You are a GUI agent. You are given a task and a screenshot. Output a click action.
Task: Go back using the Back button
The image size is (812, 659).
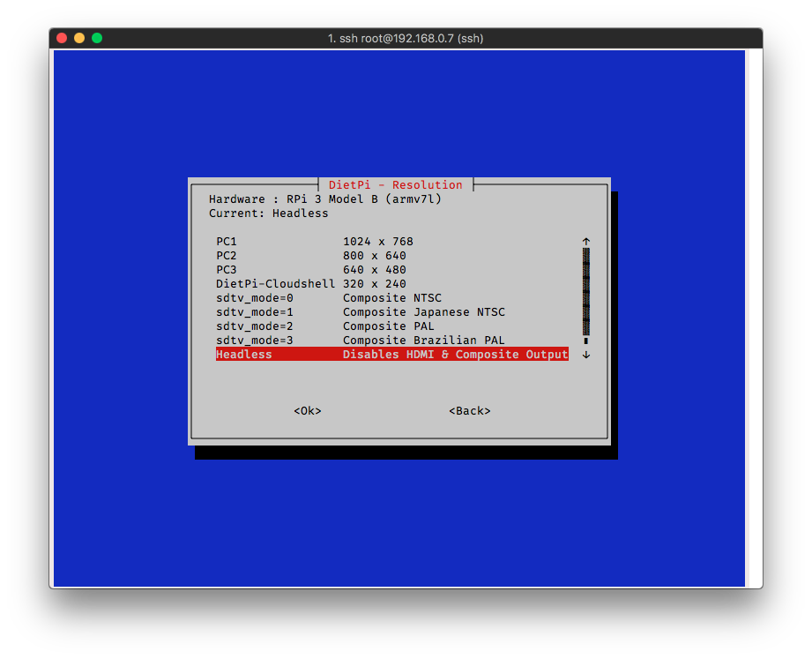point(470,411)
